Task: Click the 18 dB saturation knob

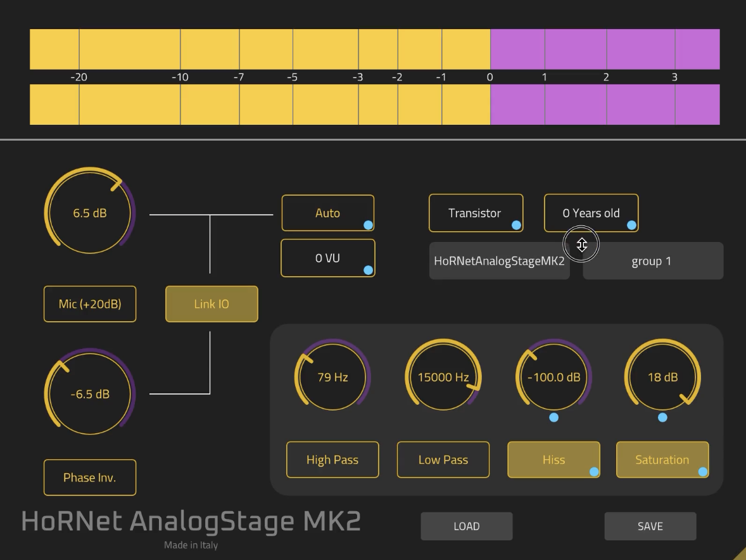Action: [662, 374]
